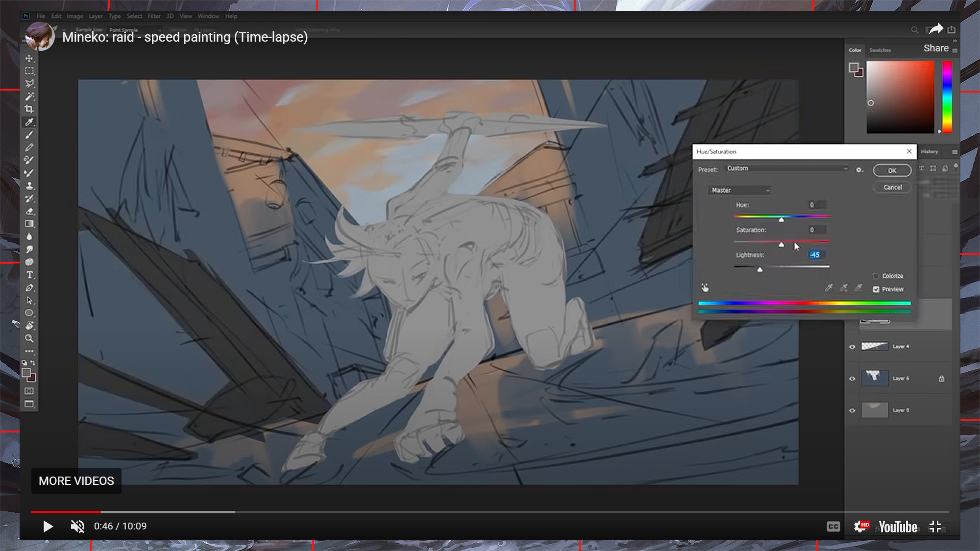Select the Move tool
This screenshot has height=551, width=980.
[29, 58]
